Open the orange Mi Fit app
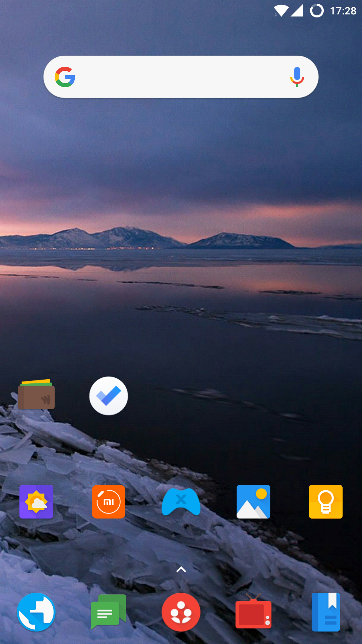The image size is (362, 644). coord(109,502)
